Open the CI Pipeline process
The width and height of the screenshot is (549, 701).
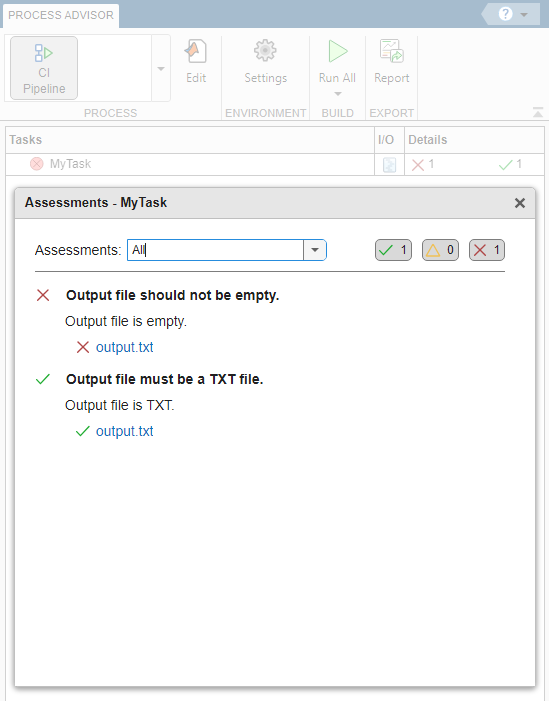point(44,68)
